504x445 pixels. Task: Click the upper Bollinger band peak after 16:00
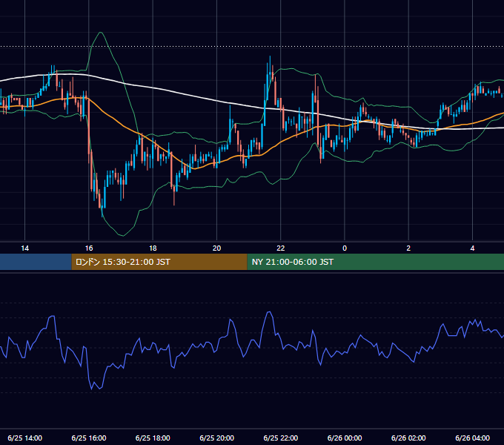[x=101, y=33]
